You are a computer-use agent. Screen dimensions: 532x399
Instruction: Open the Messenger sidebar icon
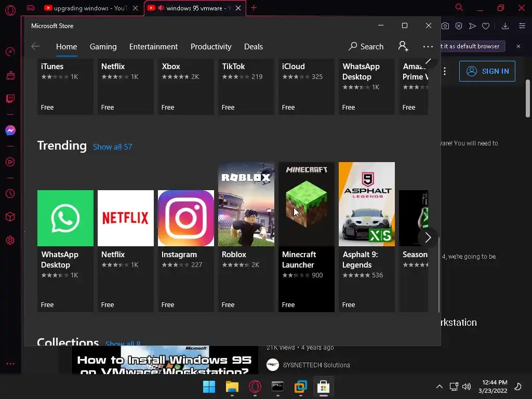(10, 130)
